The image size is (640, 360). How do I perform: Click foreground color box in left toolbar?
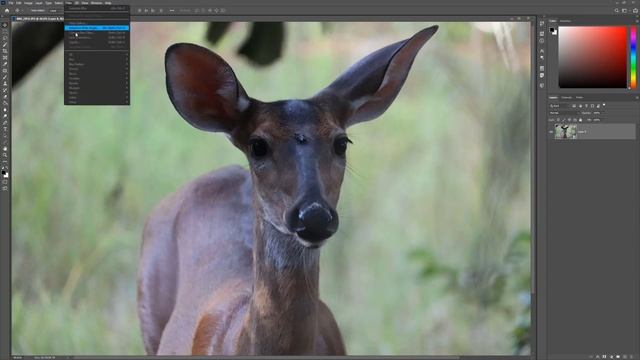tap(3, 172)
